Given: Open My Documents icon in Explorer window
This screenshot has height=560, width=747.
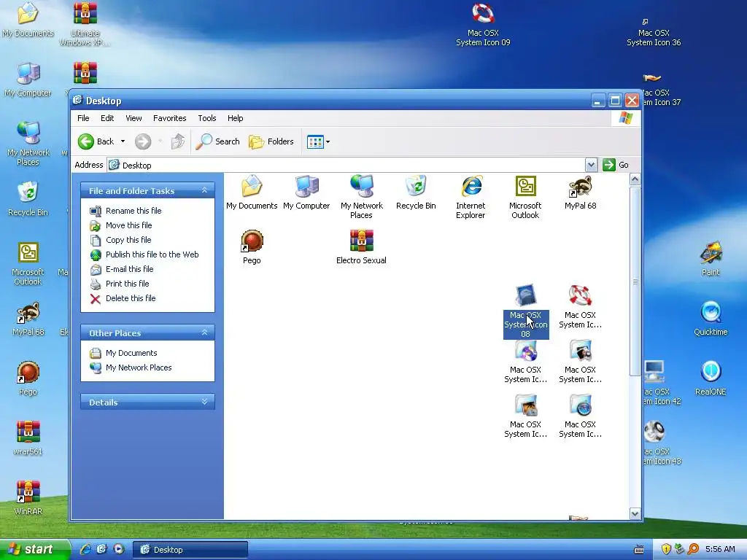Looking at the screenshot, I should [252, 192].
